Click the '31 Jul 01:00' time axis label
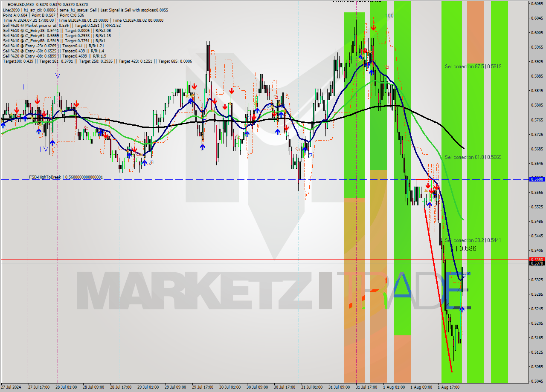Viewport: 546px width, 392px height. (x=313, y=387)
